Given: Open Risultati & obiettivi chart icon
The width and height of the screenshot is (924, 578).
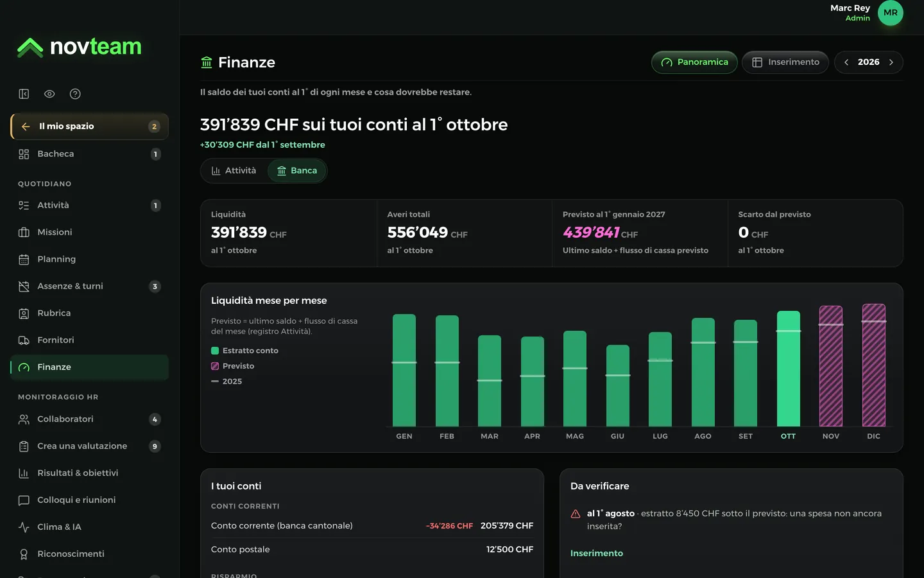Looking at the screenshot, I should click(x=24, y=473).
